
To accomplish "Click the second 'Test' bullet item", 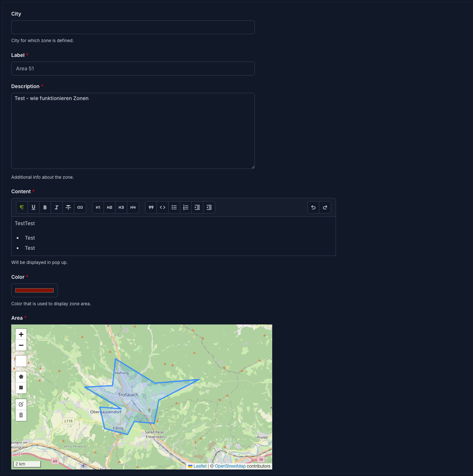I will pos(30,248).
